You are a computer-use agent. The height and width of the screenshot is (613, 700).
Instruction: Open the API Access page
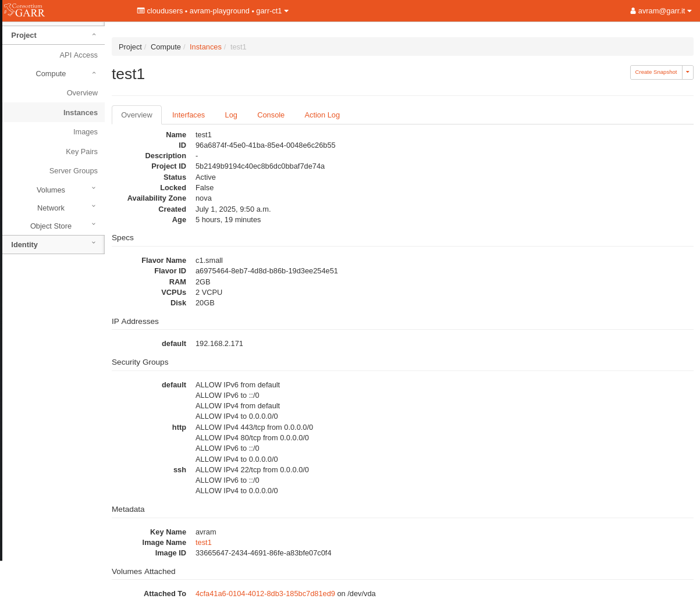(79, 55)
